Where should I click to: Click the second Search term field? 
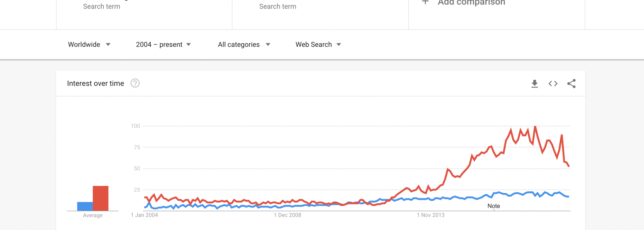click(278, 6)
